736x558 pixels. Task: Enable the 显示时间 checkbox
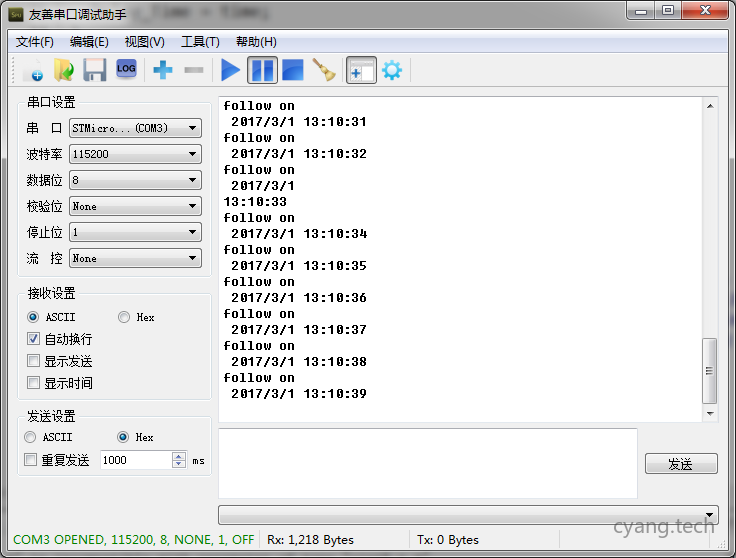click(x=34, y=383)
